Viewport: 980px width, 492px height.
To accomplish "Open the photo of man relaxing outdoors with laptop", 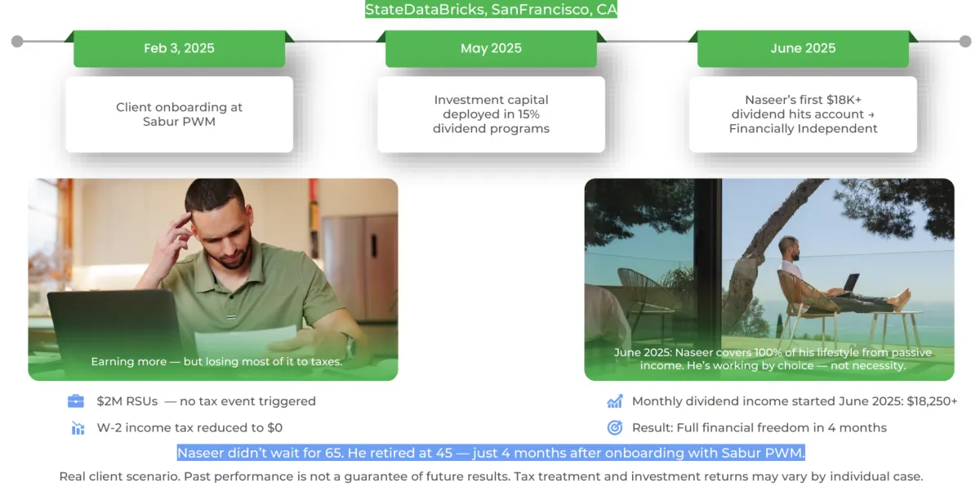I will click(769, 280).
